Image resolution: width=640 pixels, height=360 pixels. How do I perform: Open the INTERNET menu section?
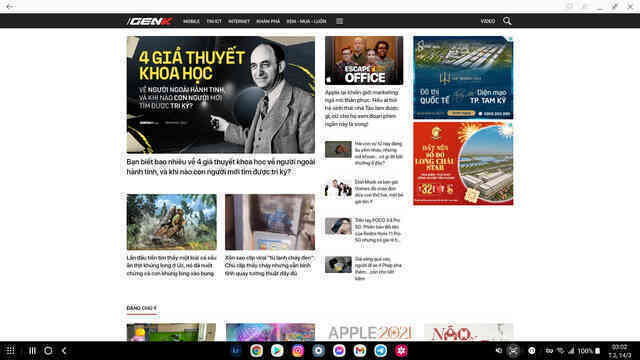[239, 21]
